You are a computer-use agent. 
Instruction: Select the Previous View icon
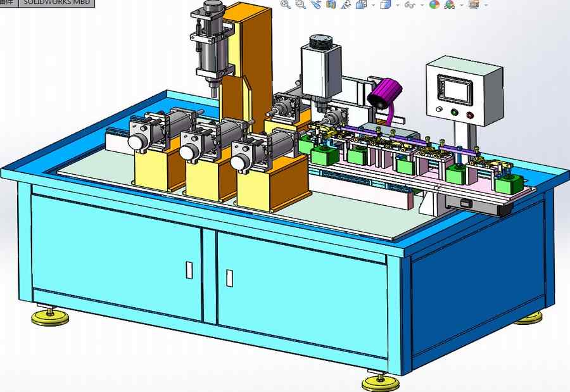click(316, 4)
